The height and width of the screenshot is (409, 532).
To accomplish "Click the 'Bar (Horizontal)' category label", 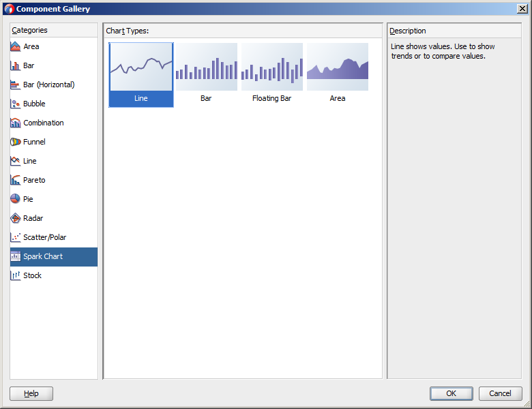I will tap(49, 85).
